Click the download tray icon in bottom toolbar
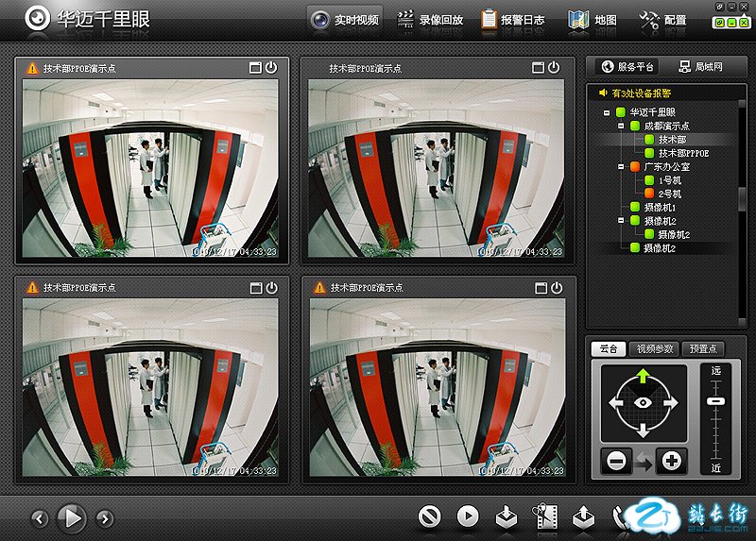Viewport: 756px width, 541px height. [x=507, y=516]
